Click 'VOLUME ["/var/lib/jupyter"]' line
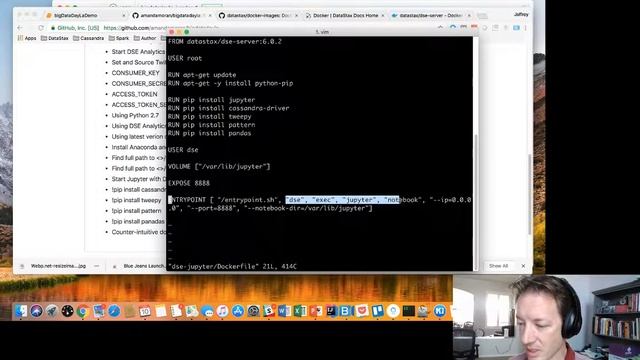640x360 pixels. 219,166
